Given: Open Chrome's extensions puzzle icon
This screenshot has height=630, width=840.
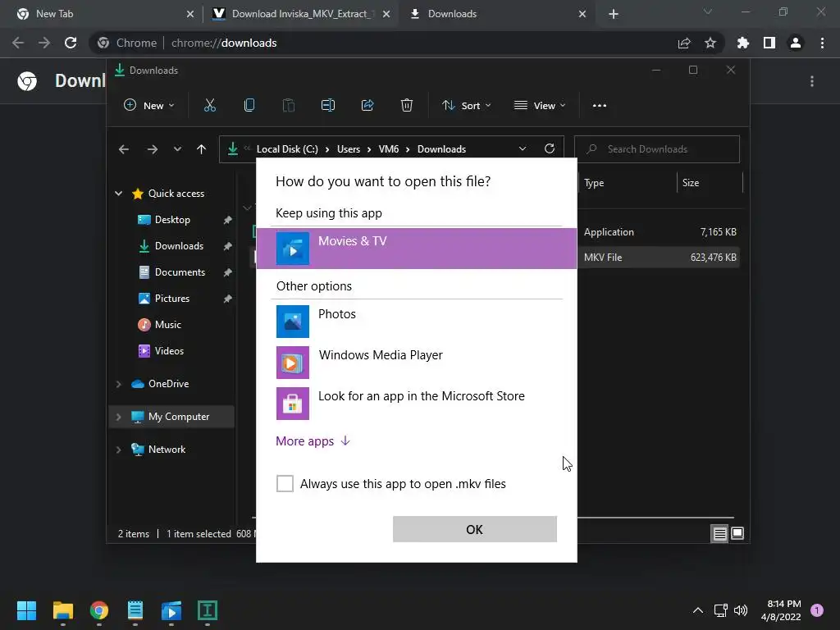Looking at the screenshot, I should (743, 43).
